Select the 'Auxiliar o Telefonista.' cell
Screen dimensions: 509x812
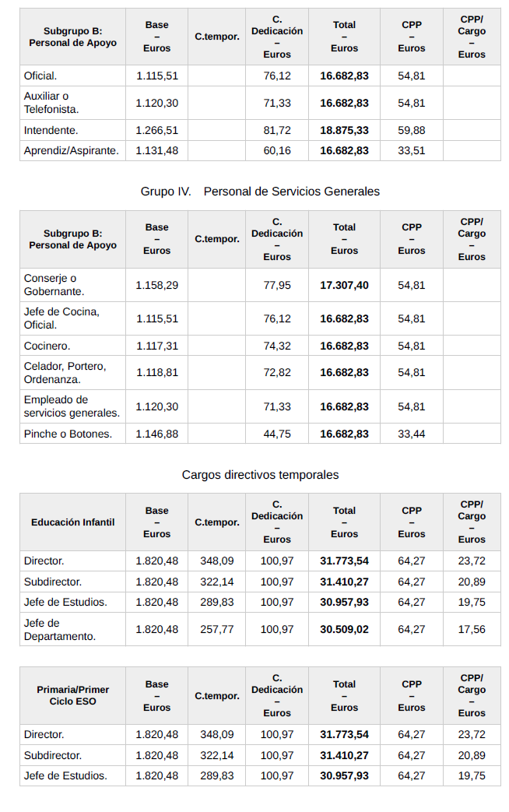click(51, 103)
